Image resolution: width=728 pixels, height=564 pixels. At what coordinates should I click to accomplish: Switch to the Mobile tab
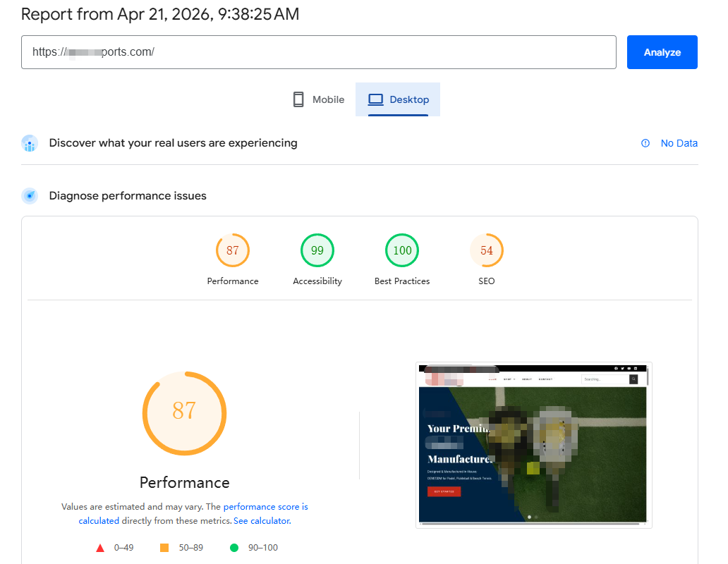[x=319, y=99]
